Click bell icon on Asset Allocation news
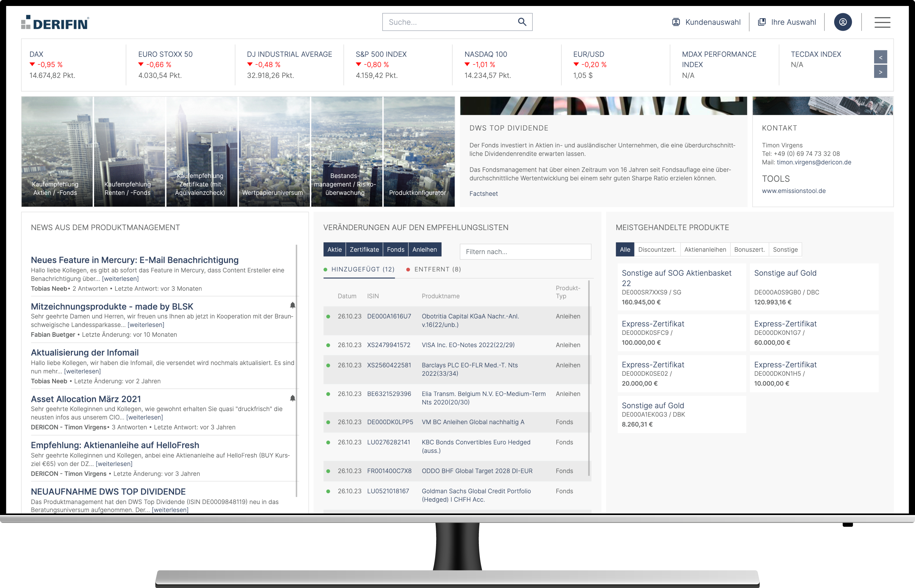 coord(292,398)
